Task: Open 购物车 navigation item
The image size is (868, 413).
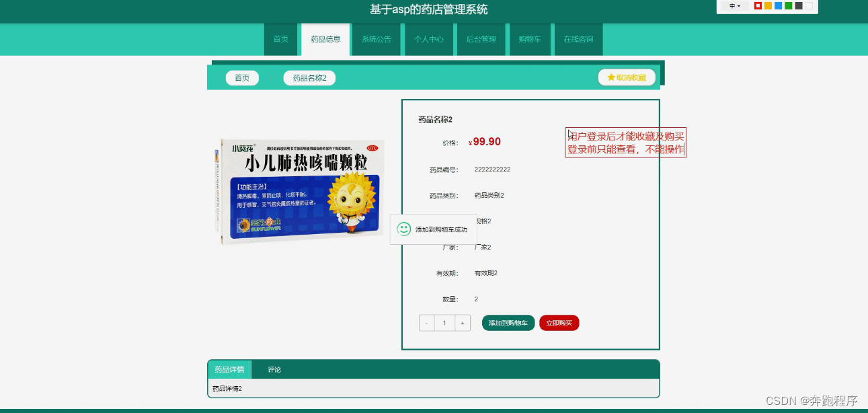Action: tap(530, 40)
